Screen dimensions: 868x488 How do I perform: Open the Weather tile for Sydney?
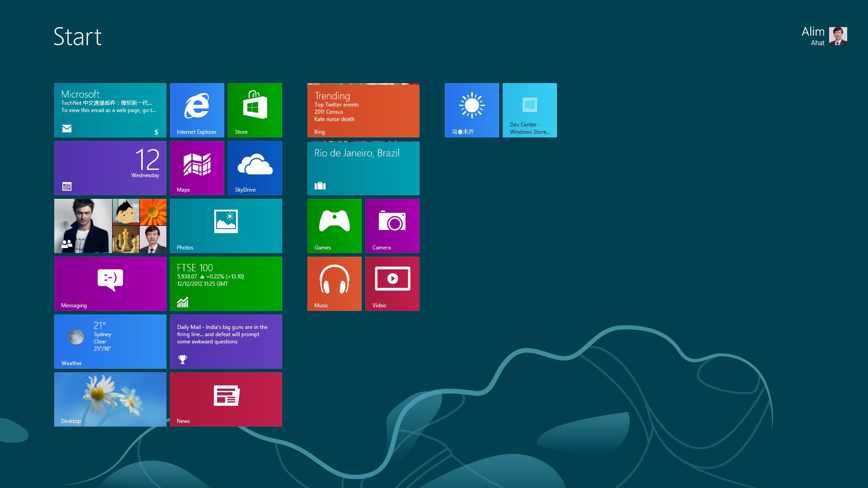(x=110, y=342)
